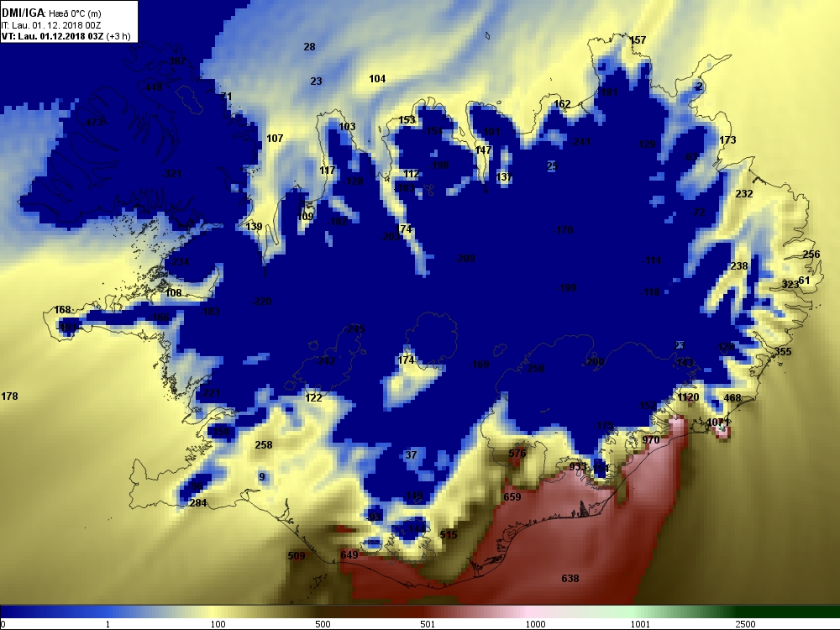Click the map value '199'
The height and width of the screenshot is (630, 840).
[567, 288]
